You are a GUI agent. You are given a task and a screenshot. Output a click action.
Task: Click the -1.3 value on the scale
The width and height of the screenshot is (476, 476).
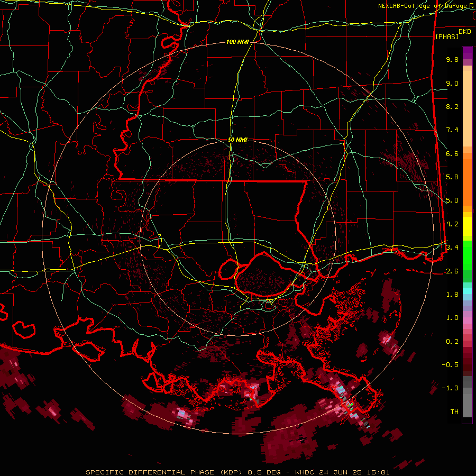[450, 388]
